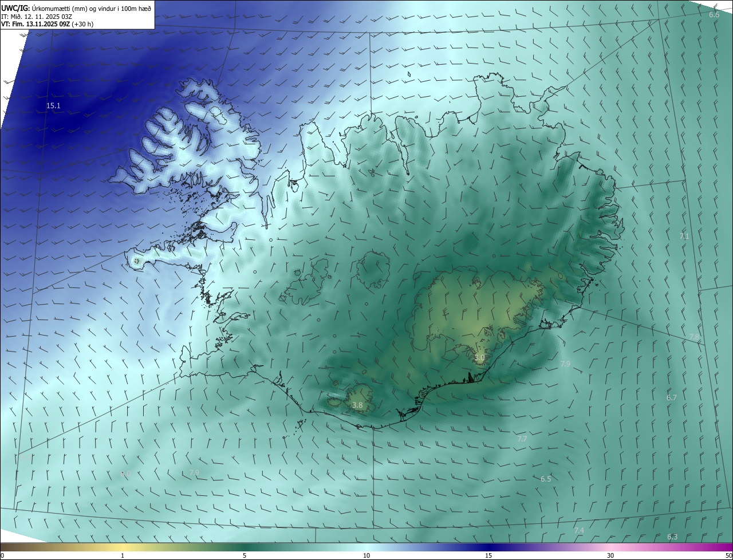
Task: Click the 8.0 value label on the map
Action: coord(126,473)
